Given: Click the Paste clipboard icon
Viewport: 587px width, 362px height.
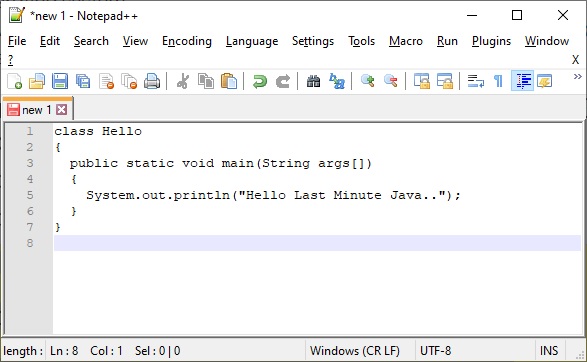Looking at the screenshot, I should tap(229, 81).
